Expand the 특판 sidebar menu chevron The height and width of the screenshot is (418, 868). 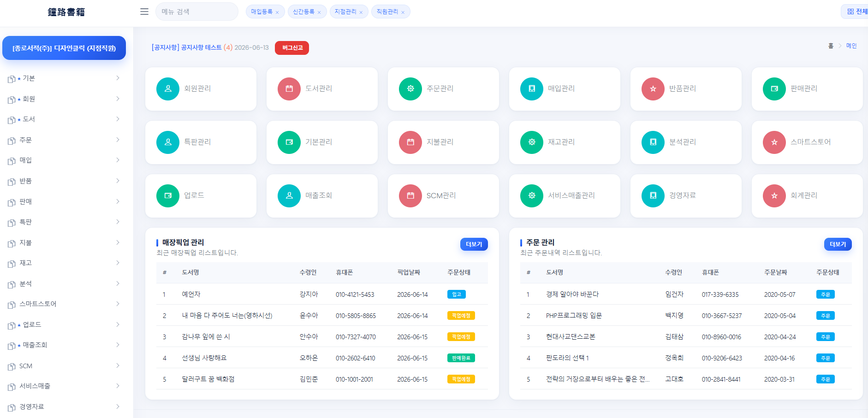[x=118, y=222]
